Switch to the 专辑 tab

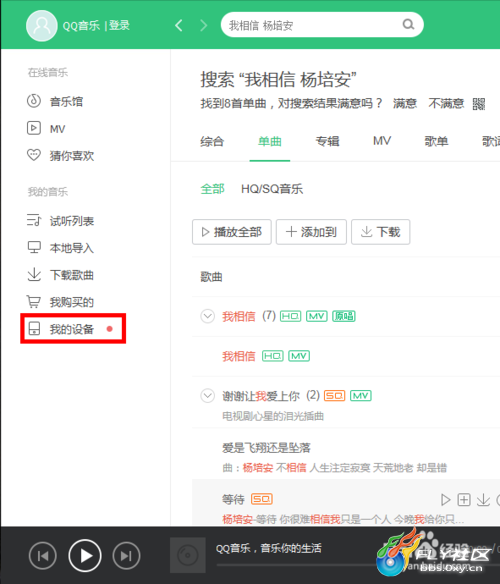tap(327, 141)
